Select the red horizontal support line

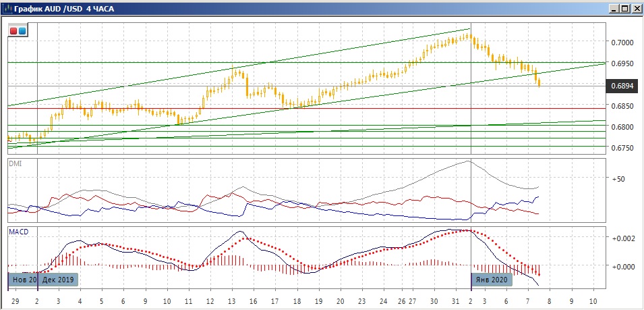coord(303,108)
